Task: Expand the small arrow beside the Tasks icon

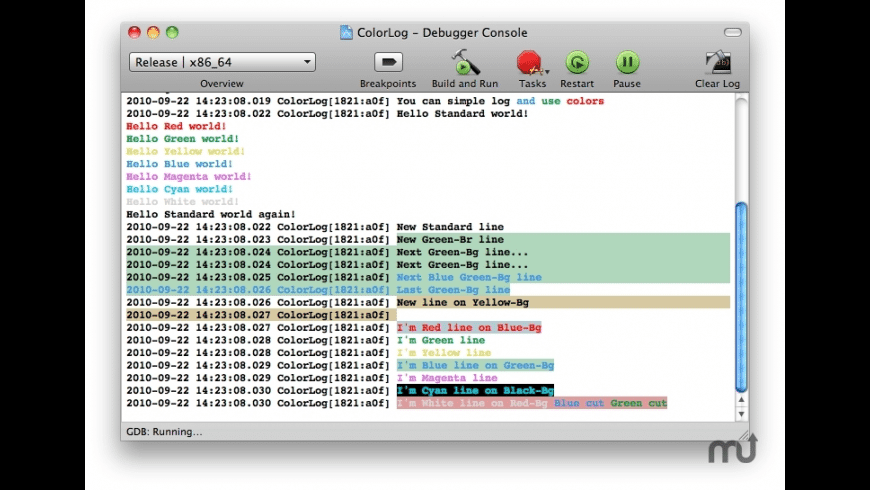Action: point(547,72)
